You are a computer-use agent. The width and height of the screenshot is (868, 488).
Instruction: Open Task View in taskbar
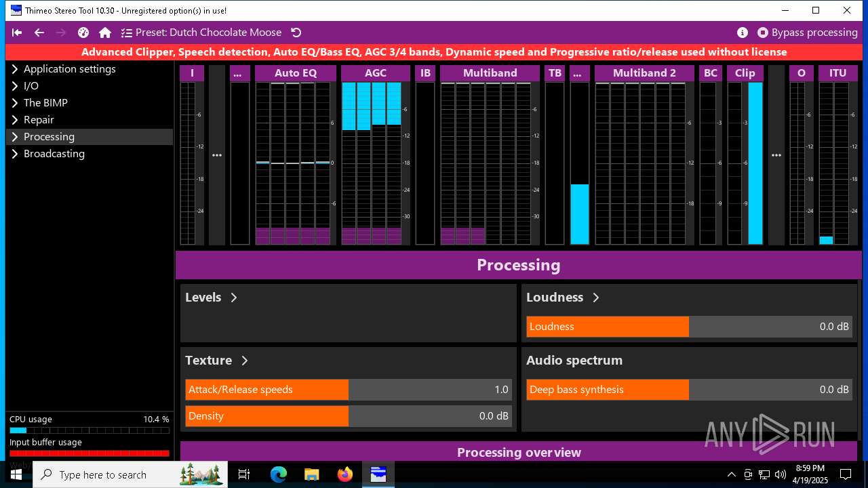[245, 474]
